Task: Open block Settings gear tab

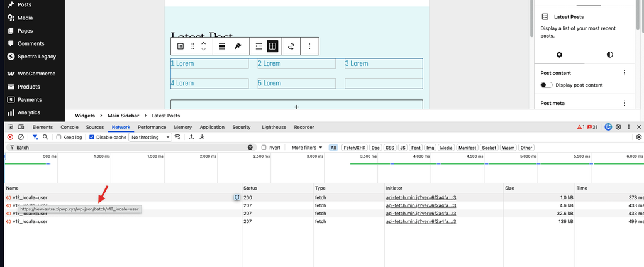Action: pos(559,55)
